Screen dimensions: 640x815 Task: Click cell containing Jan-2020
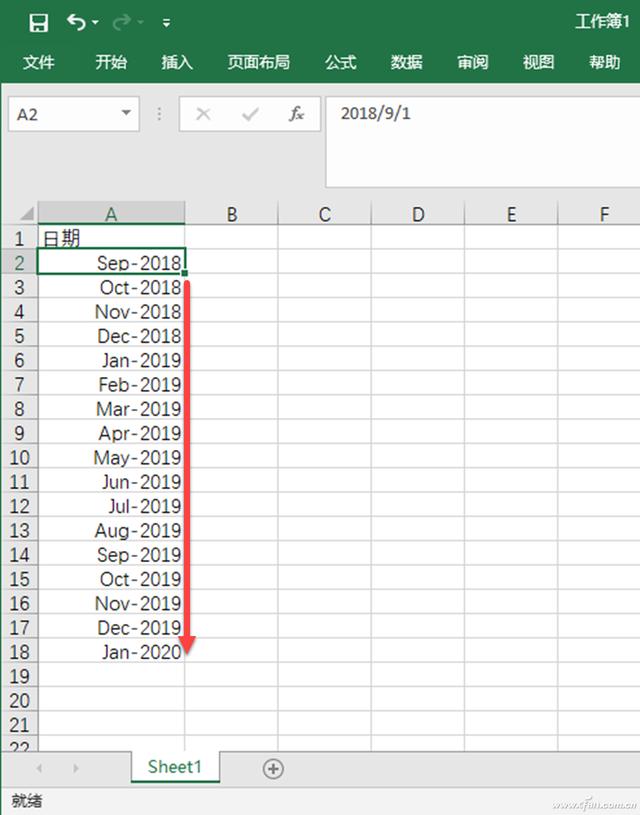click(111, 652)
